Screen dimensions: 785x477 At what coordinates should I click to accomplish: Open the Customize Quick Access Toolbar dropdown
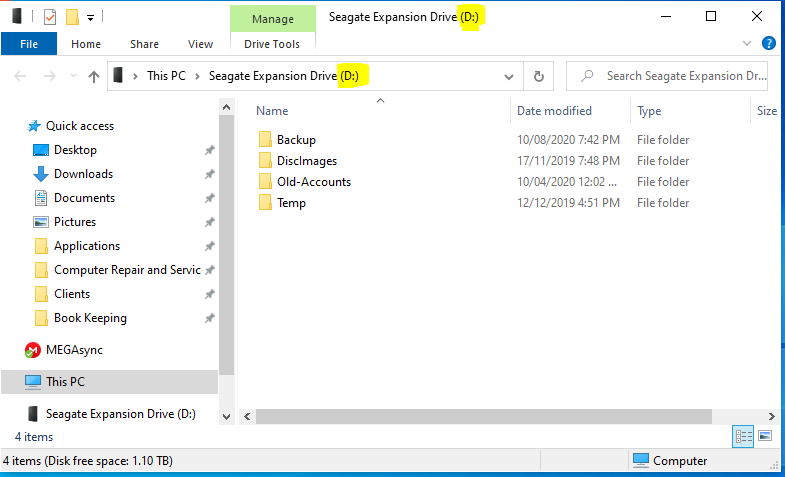(x=91, y=18)
